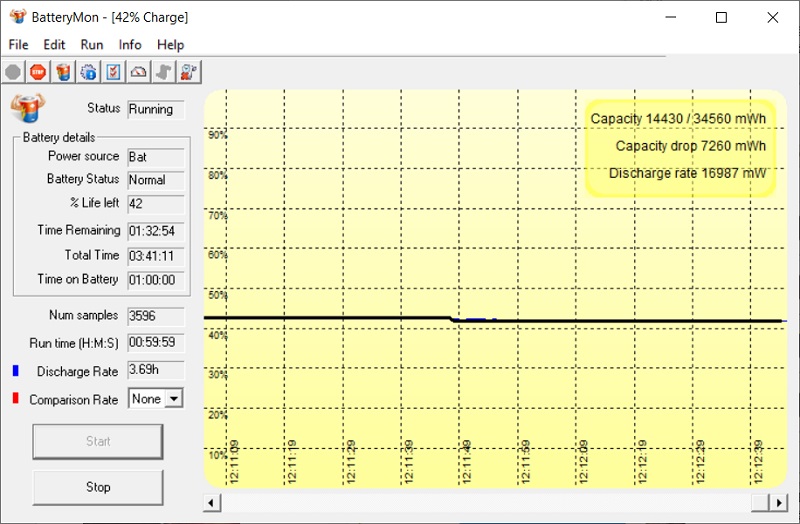The height and width of the screenshot is (524, 800).
Task: Click the graph scrollbar left arrow
Action: 211,502
